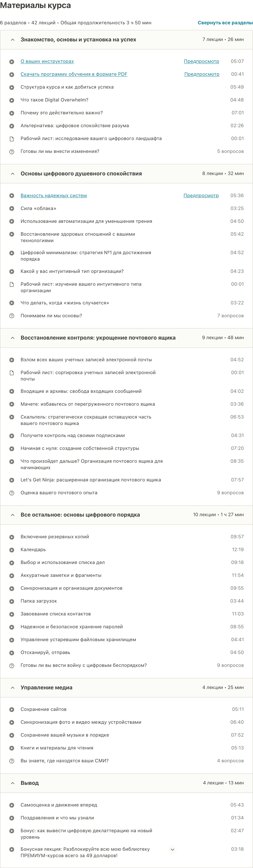The width and height of the screenshot is (253, 868).
Task: Collapse section "Знакомство, основы и установка на успех"
Action: click(x=12, y=39)
